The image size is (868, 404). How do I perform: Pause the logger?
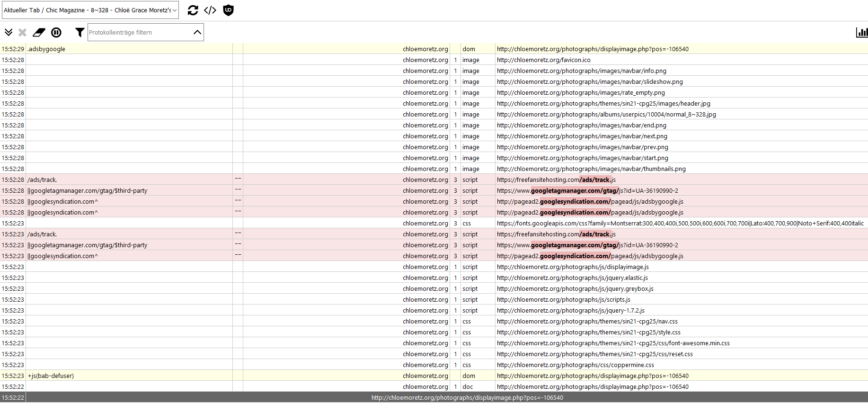coord(56,32)
